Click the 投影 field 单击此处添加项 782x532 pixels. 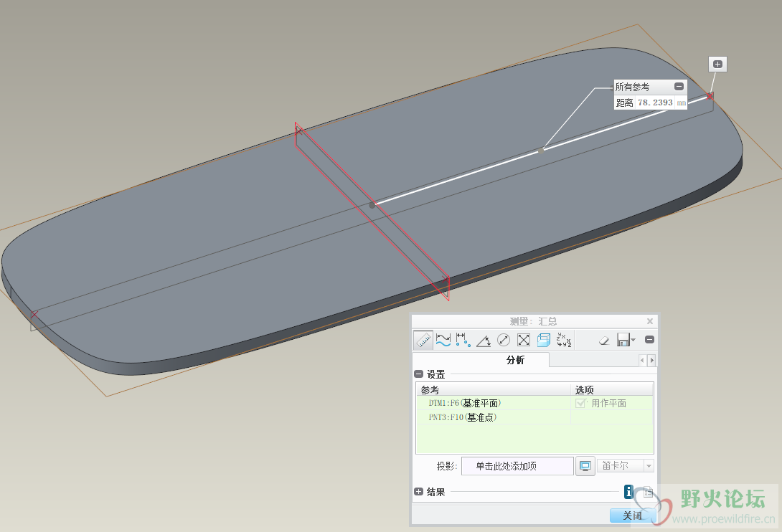point(517,466)
